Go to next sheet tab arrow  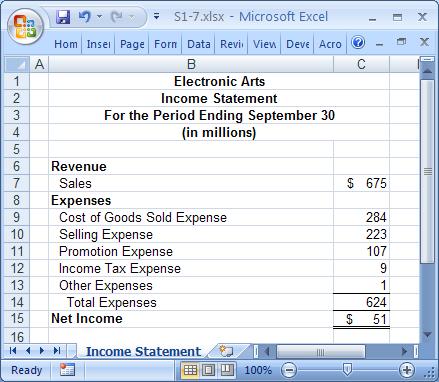coord(42,351)
